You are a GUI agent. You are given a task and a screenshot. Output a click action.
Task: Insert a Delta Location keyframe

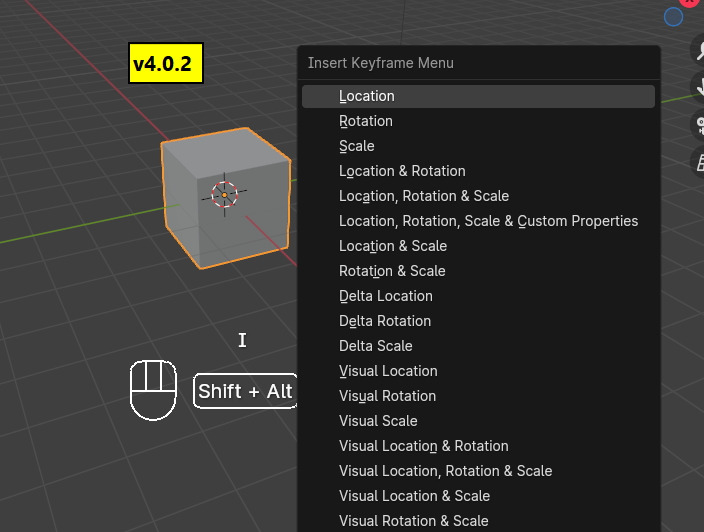[x=478, y=296]
